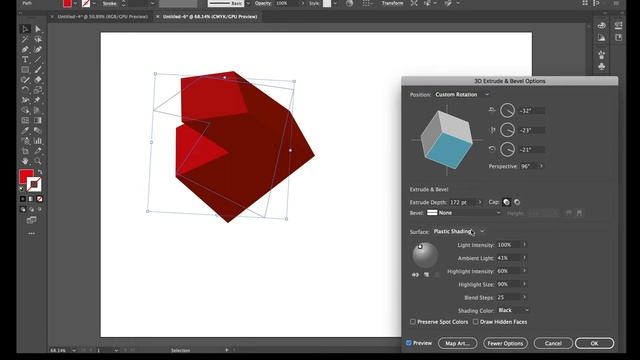640x360 pixels.
Task: Add a new light to the sphere
Action: [427, 275]
